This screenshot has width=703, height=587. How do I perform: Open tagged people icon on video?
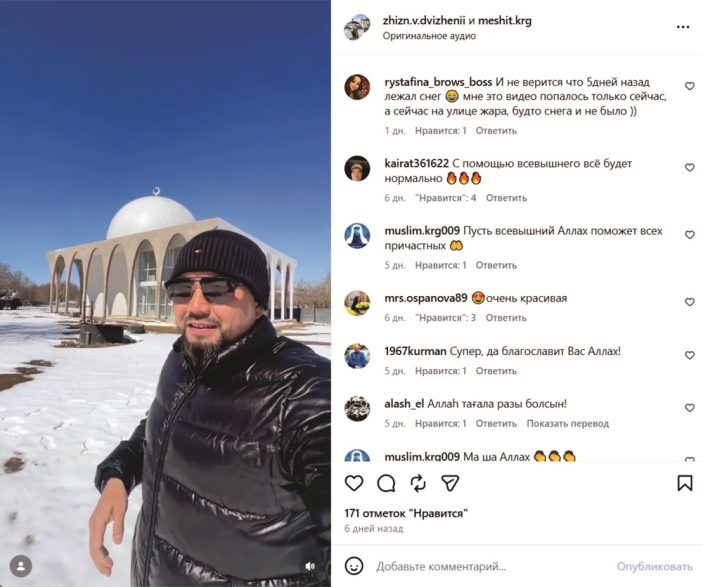point(21,566)
